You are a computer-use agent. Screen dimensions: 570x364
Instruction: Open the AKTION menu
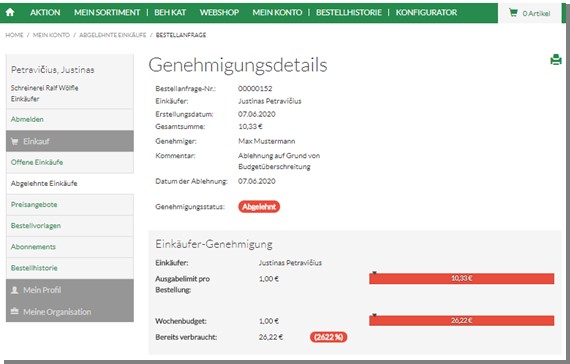[45, 12]
